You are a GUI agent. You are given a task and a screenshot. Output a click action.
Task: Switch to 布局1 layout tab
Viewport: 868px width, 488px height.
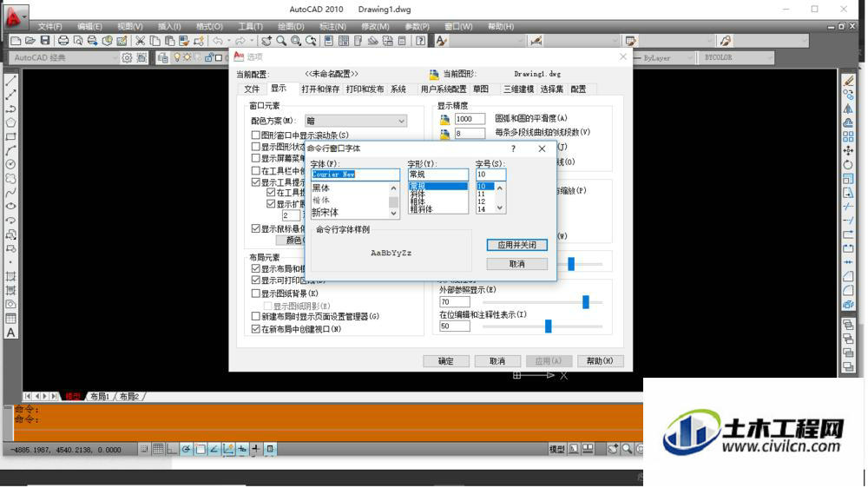(100, 397)
